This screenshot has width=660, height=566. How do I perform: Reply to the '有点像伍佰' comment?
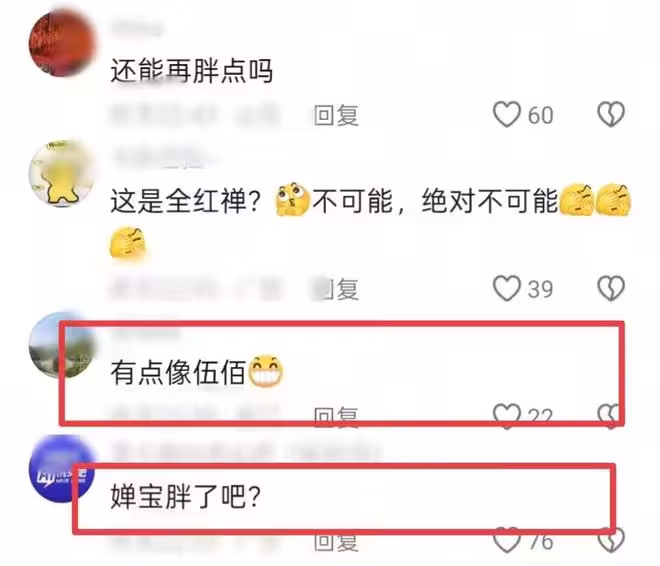[336, 417]
